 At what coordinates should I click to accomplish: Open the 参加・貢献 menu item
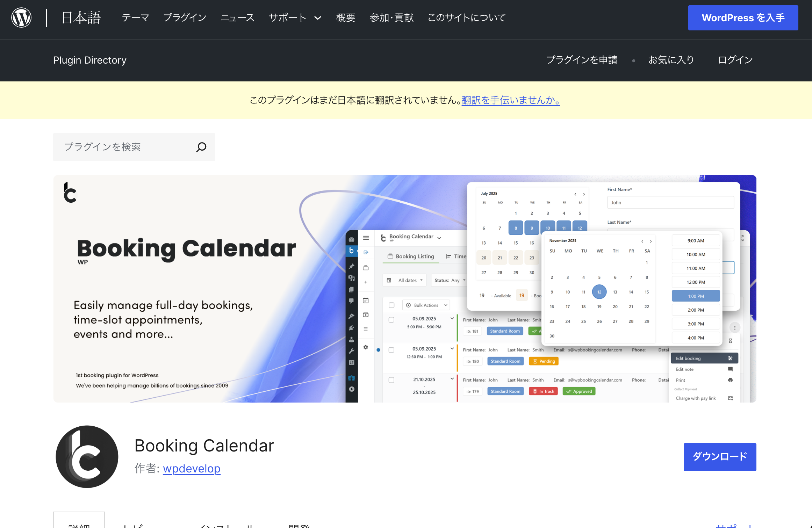pos(391,18)
